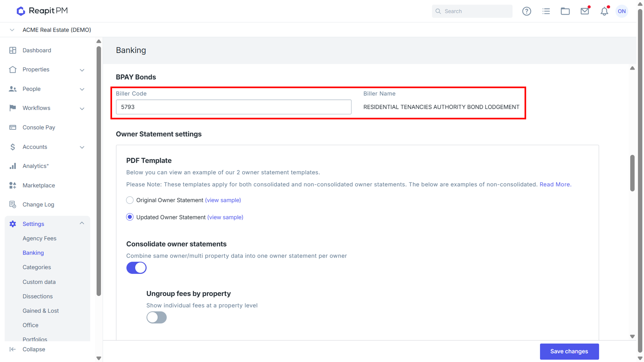Click the Settings gear icon
The height and width of the screenshot is (362, 644).
[13, 224]
